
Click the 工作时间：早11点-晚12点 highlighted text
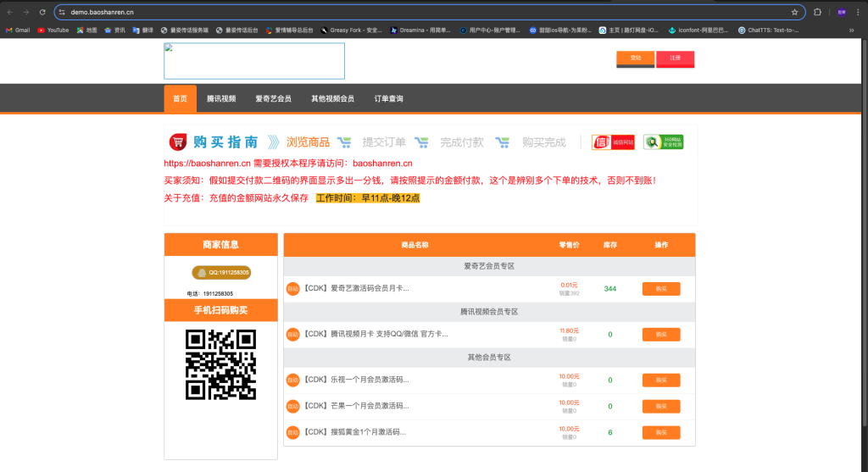point(368,198)
